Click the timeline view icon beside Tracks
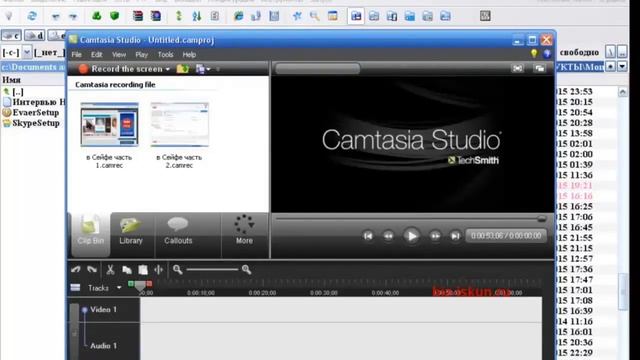The image size is (640, 360). tap(76, 287)
